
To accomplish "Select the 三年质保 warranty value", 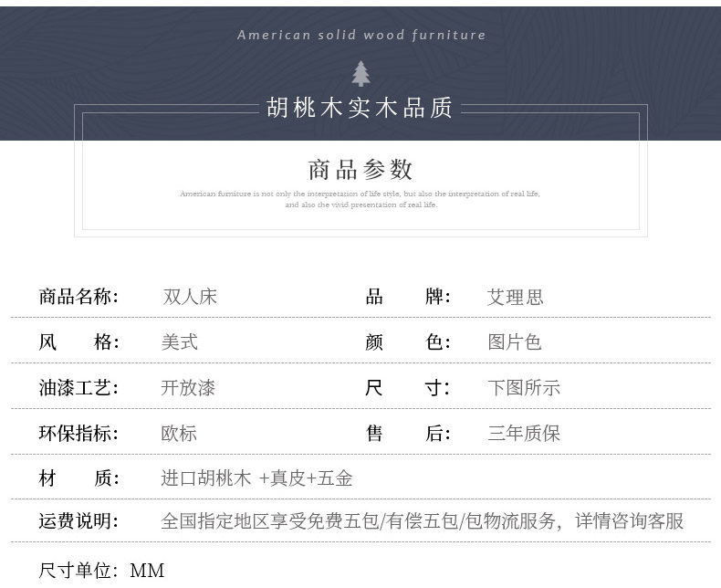I will point(524,434).
